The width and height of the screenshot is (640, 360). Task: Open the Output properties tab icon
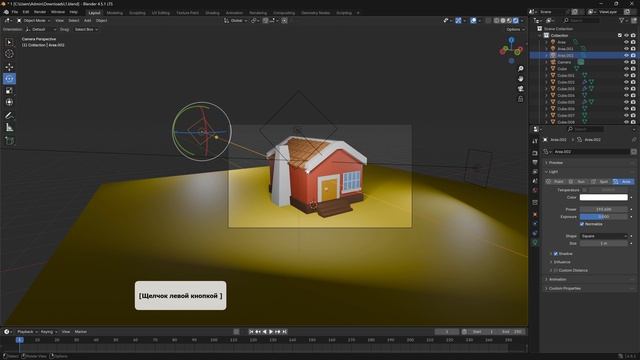[x=535, y=162]
